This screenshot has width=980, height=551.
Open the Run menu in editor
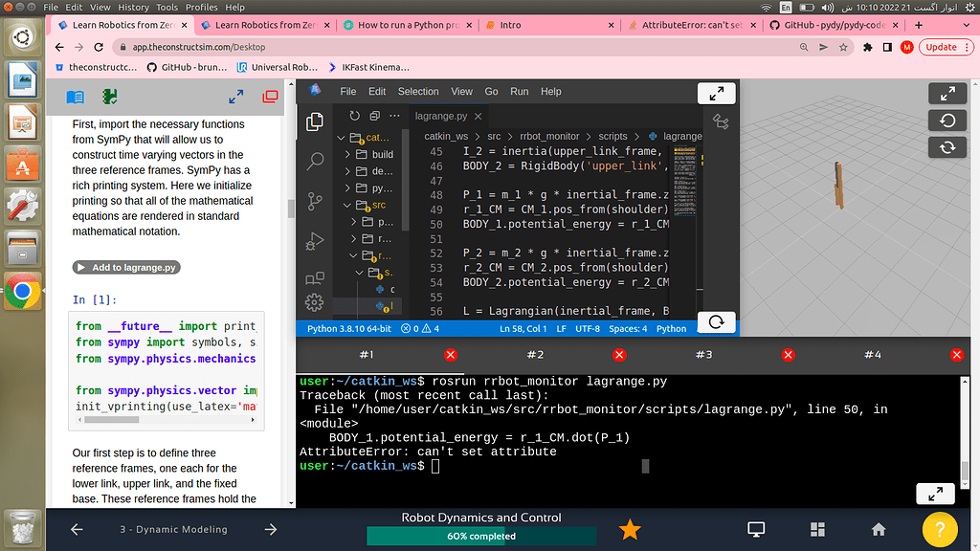point(519,92)
